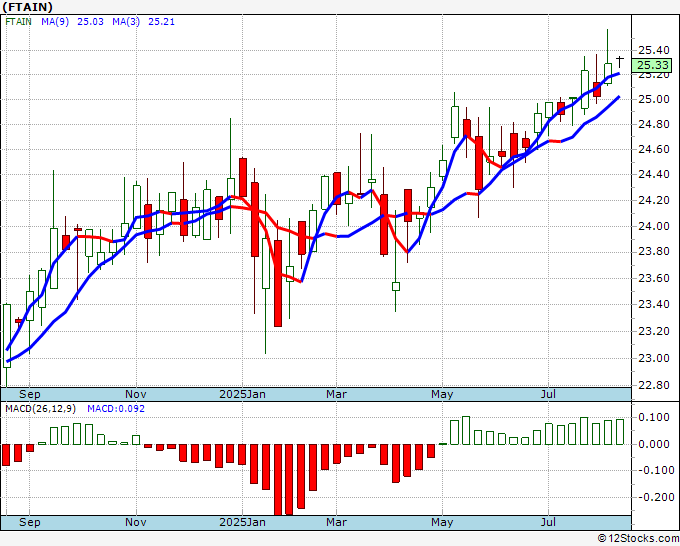Image resolution: width=680 pixels, height=546 pixels.
Task: Click the 25.40 price axis label
Action: 654,50
